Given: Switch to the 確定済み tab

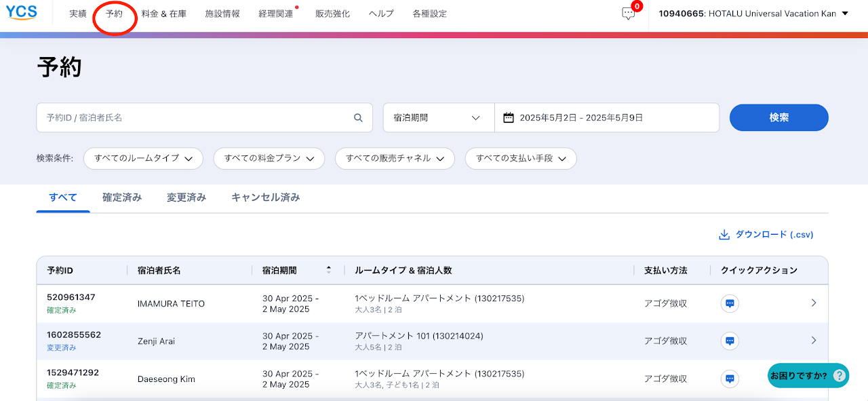Looking at the screenshot, I should [122, 197].
